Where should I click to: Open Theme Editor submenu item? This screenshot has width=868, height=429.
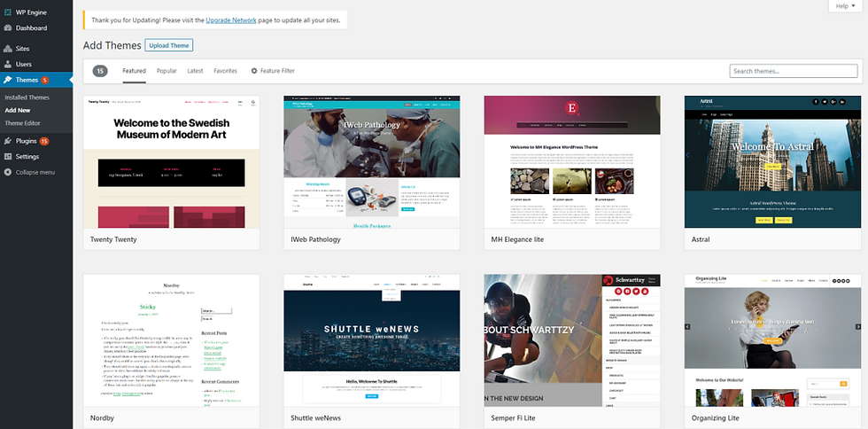[23, 123]
